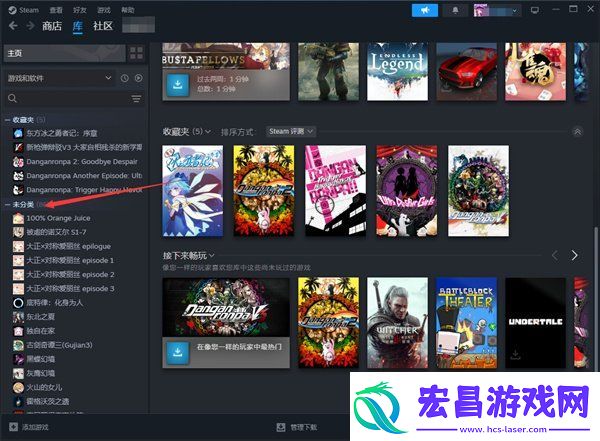The width and height of the screenshot is (600, 441).
Task: Click the back navigation arrow
Action: click(13, 26)
